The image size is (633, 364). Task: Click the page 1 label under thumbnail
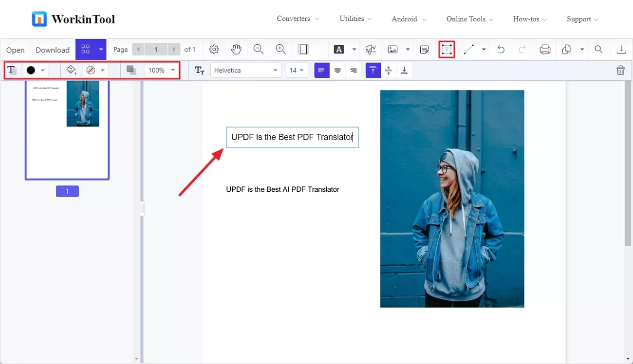[x=67, y=191]
